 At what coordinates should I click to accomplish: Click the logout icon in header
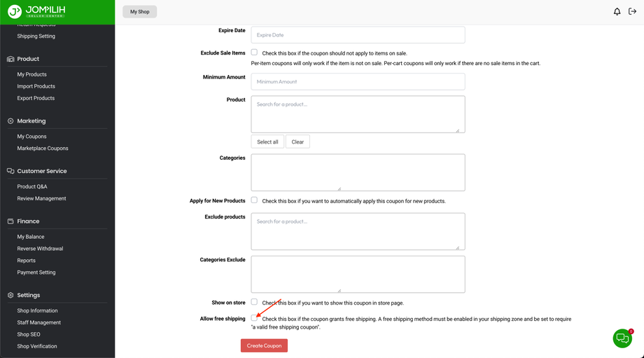[x=632, y=12]
